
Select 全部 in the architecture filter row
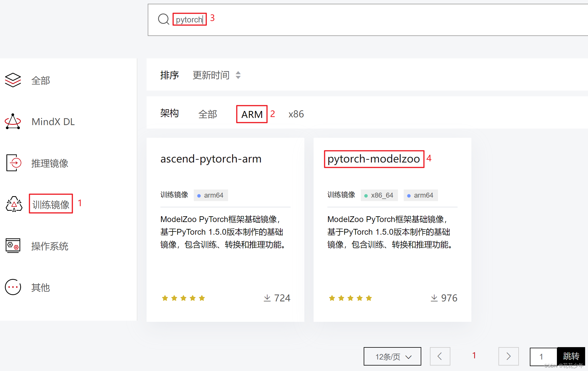(x=208, y=114)
